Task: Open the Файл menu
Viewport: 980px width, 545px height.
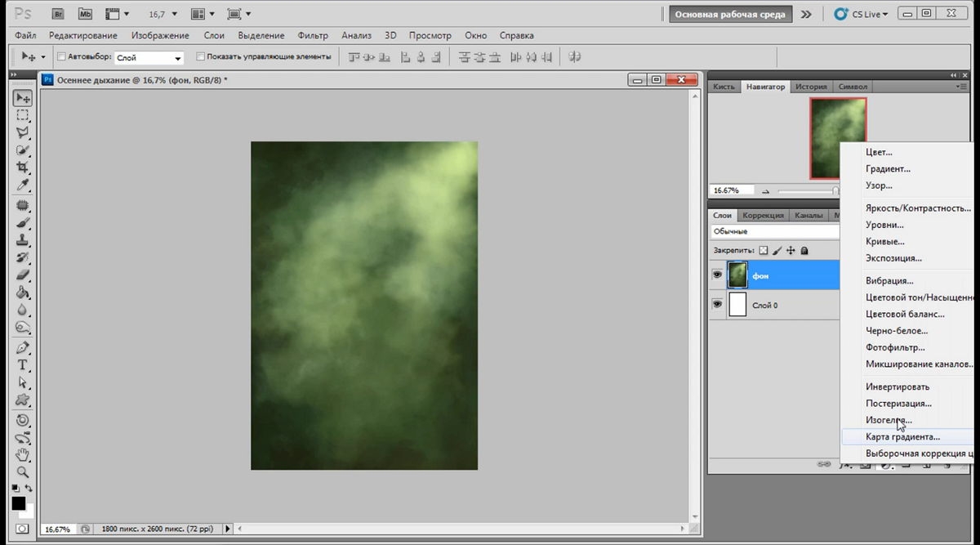Action: (x=25, y=36)
